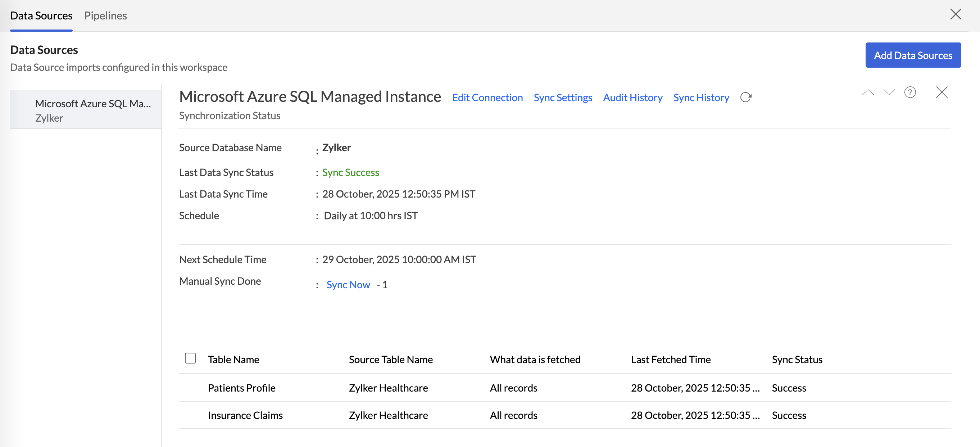Toggle the select-all tables checkbox
Image resolution: width=980 pixels, height=447 pixels.
tap(190, 358)
